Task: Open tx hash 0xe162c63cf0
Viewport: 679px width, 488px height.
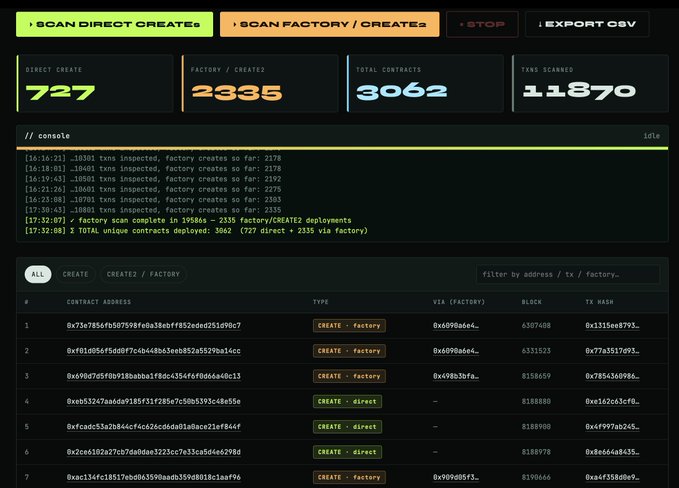Action: tap(612, 401)
